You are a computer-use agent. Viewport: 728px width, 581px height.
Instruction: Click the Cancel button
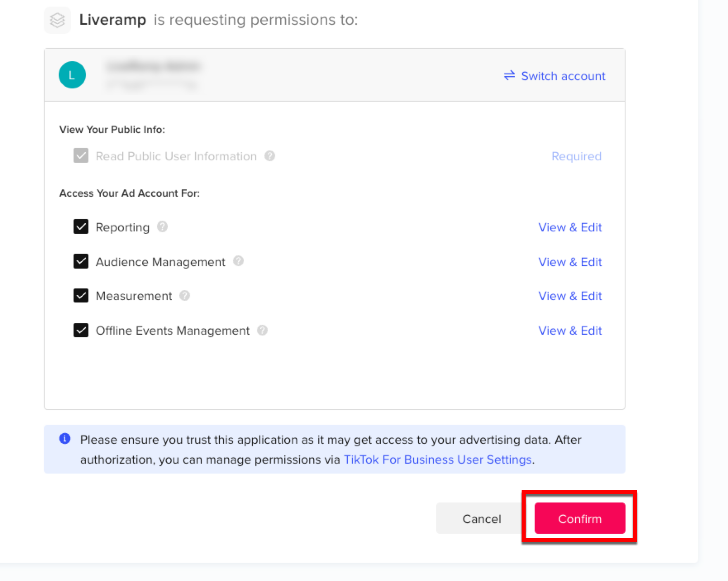(x=482, y=519)
